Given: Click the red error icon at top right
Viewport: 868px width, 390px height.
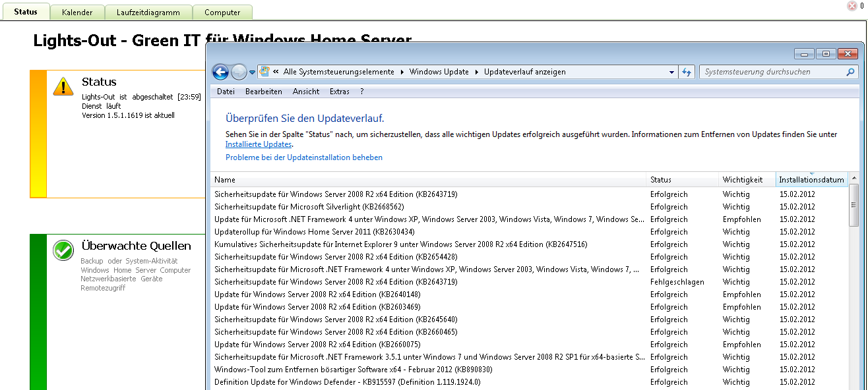Looking at the screenshot, I should coord(852,6).
